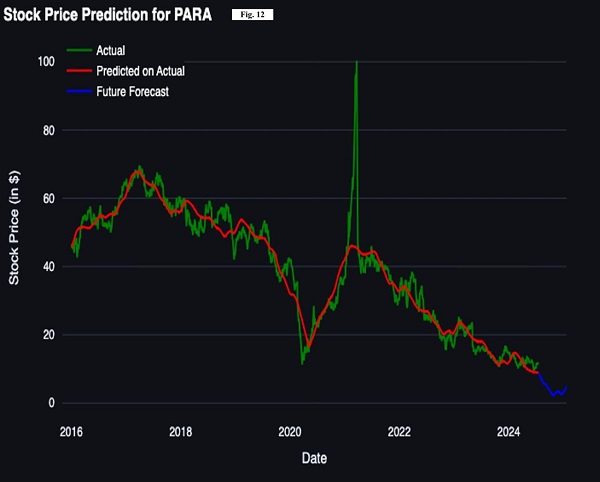Select the 2016 x-axis tick label
Screen dimensions: 600x482
tap(71, 432)
